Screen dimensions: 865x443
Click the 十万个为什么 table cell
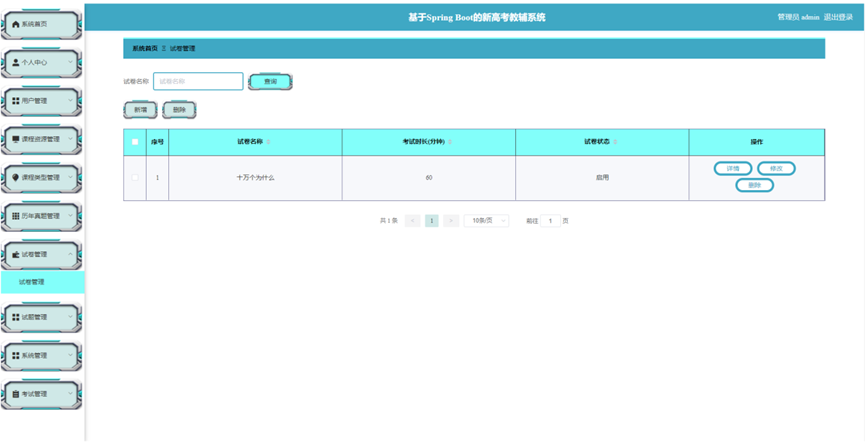click(255, 178)
